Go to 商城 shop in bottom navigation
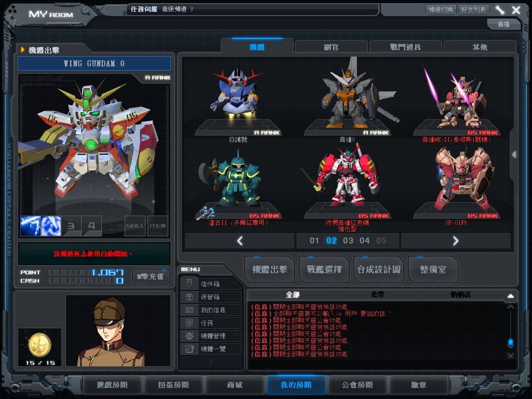 pos(235,385)
